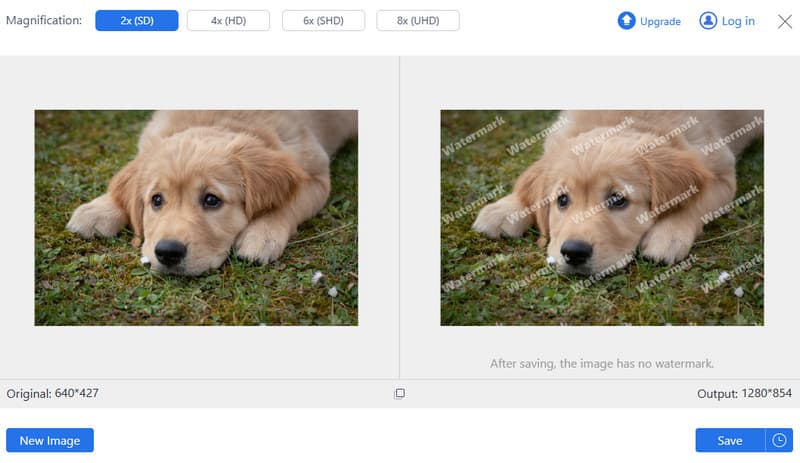Click the 'After saving' watermark notice

[x=602, y=364]
